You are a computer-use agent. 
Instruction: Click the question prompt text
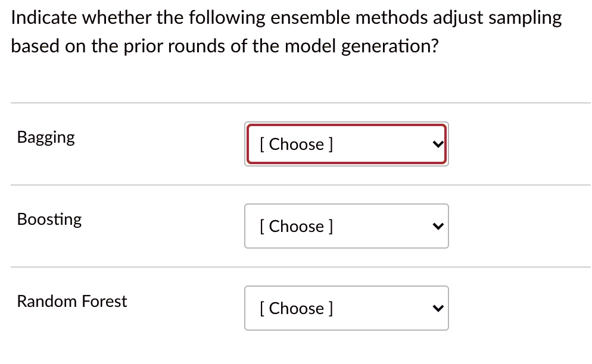coord(286,32)
